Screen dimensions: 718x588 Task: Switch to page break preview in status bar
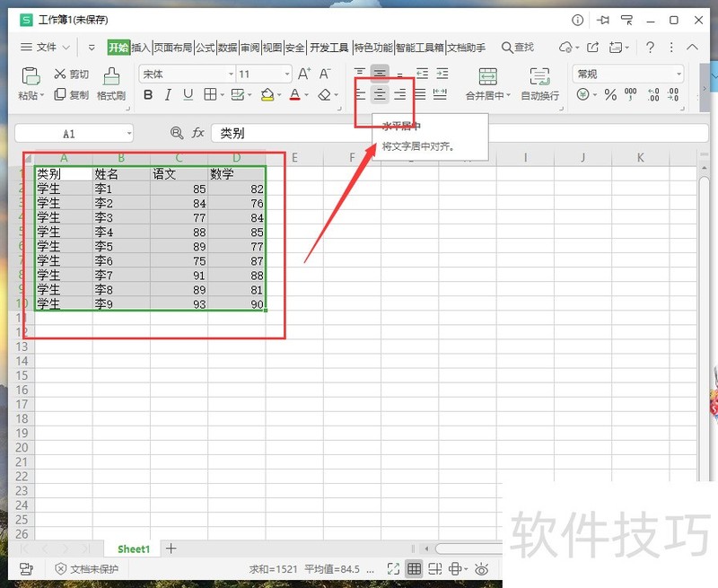coord(434,569)
